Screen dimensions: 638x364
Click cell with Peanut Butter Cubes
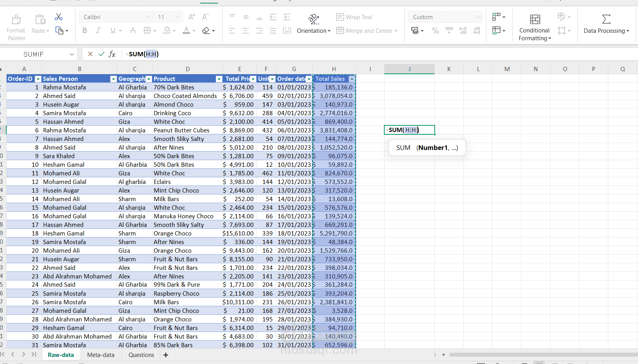(188, 130)
